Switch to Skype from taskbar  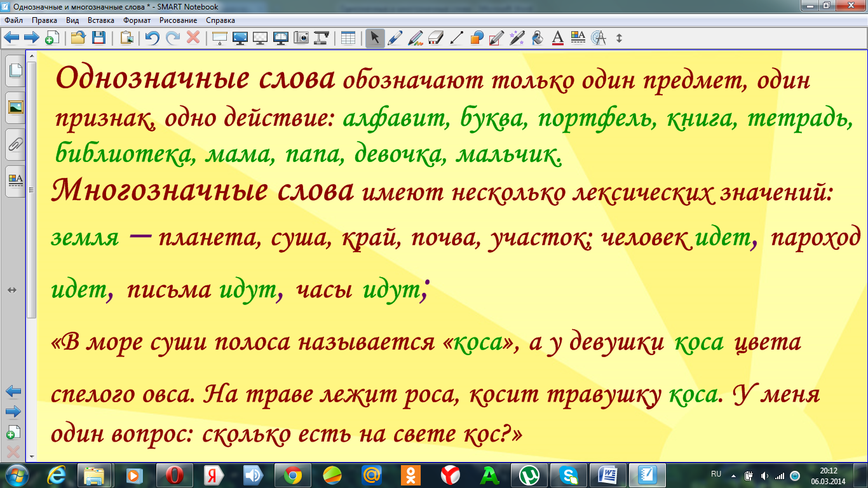click(x=569, y=475)
